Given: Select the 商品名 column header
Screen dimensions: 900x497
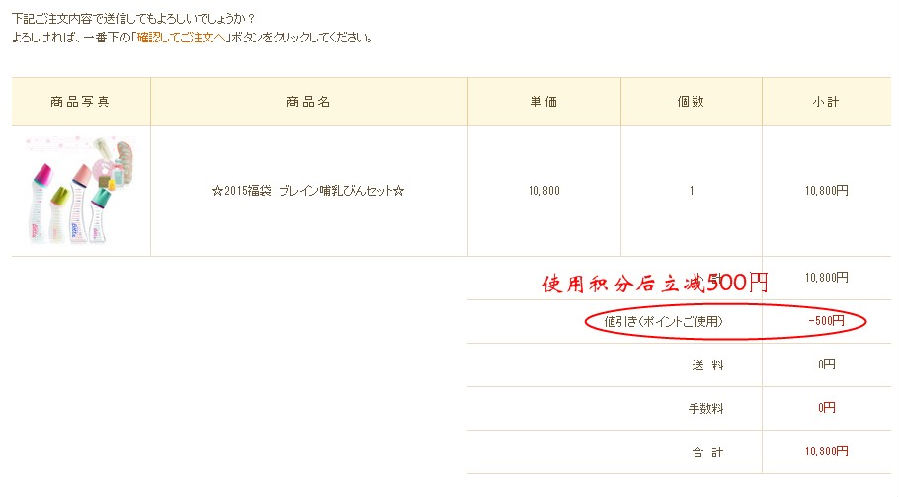Looking at the screenshot, I should coord(308,102).
